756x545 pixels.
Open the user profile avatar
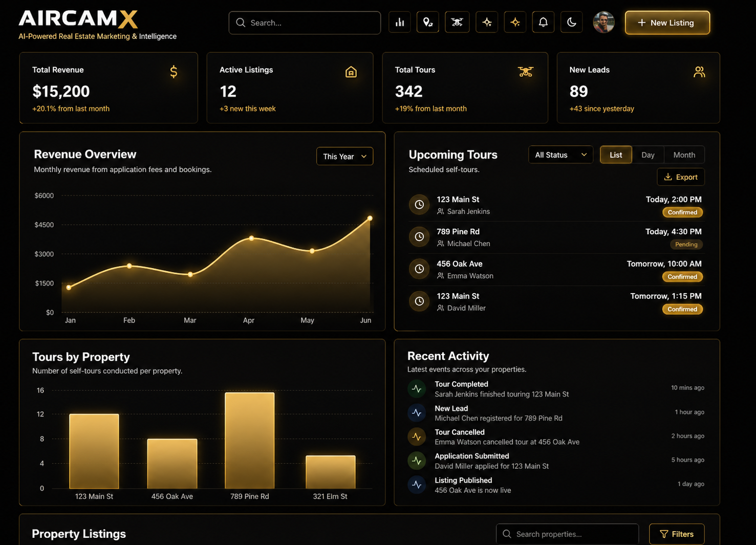[x=603, y=23]
